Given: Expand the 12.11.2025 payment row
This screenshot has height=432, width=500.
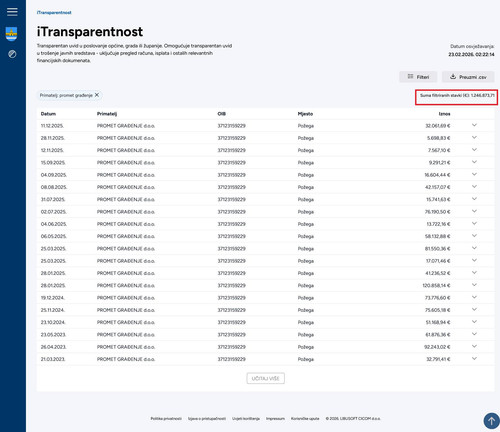Looking at the screenshot, I should (474, 150).
